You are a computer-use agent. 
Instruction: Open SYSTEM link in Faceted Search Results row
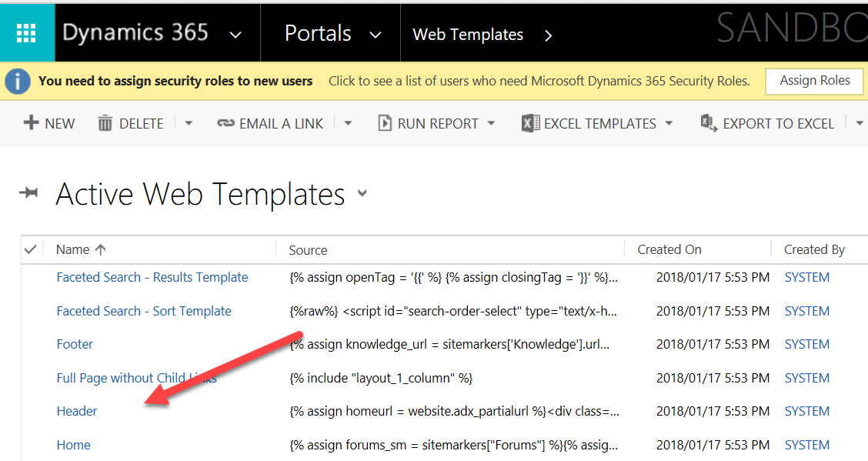point(807,277)
